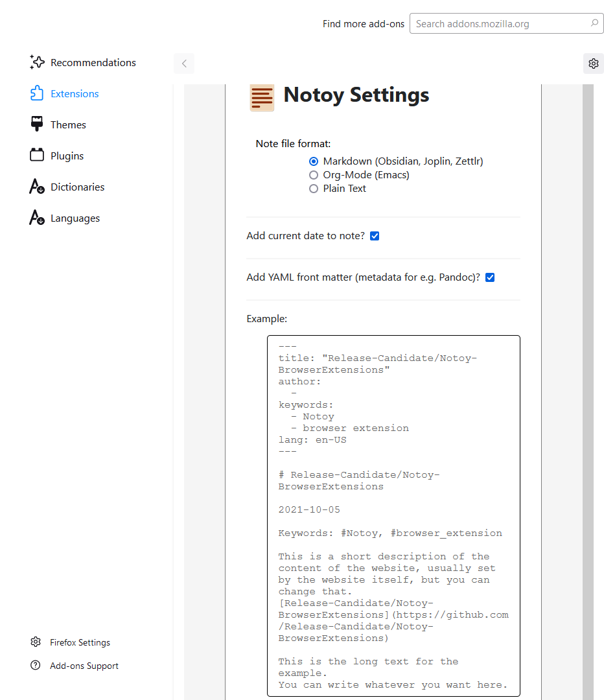The image size is (604, 700).
Task: Open the Themes paintbrush icon
Action: (37, 124)
